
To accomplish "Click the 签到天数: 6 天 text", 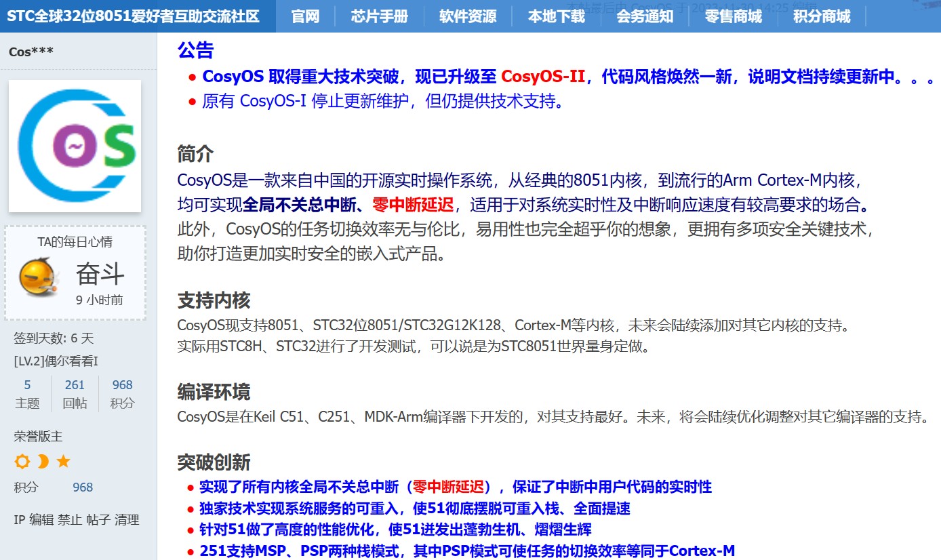I will tap(54, 338).
